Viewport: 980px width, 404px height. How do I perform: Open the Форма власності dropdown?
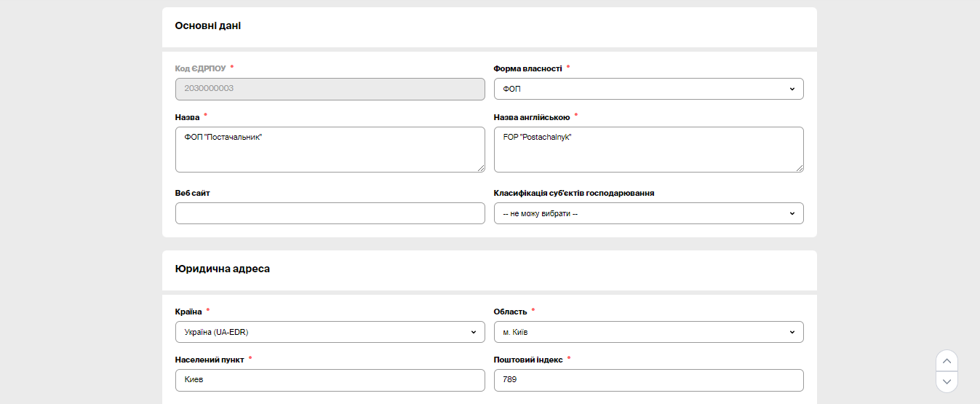tap(648, 89)
